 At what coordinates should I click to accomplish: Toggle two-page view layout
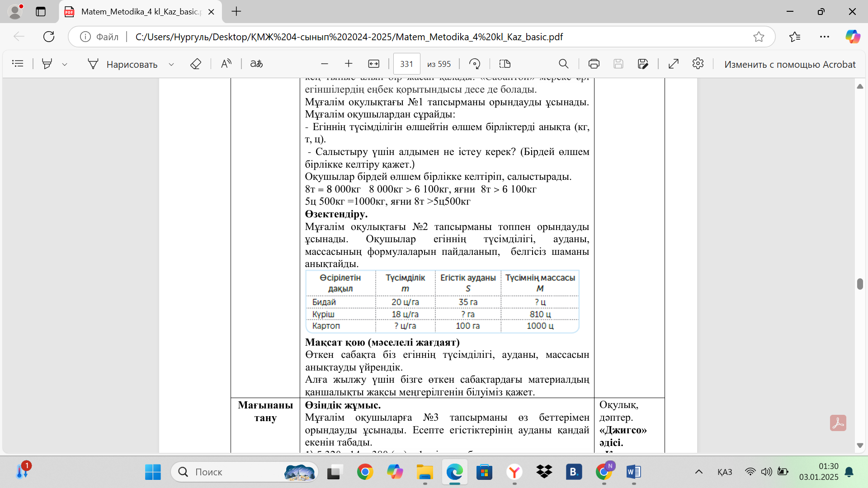[505, 64]
